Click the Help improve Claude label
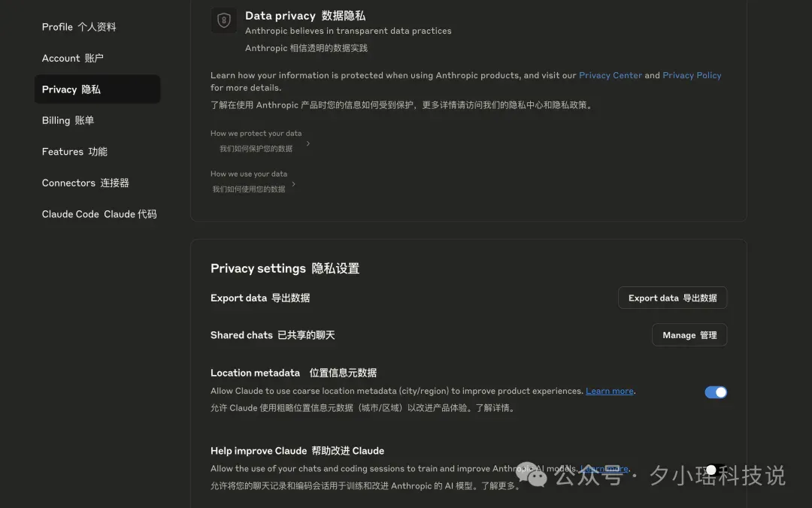The width and height of the screenshot is (812, 508). click(x=297, y=451)
